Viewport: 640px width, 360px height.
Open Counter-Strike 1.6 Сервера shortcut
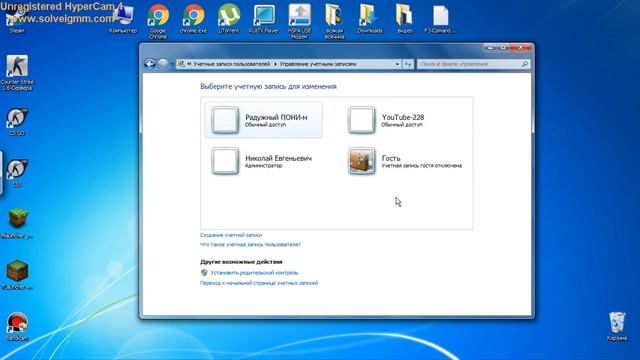click(17, 73)
